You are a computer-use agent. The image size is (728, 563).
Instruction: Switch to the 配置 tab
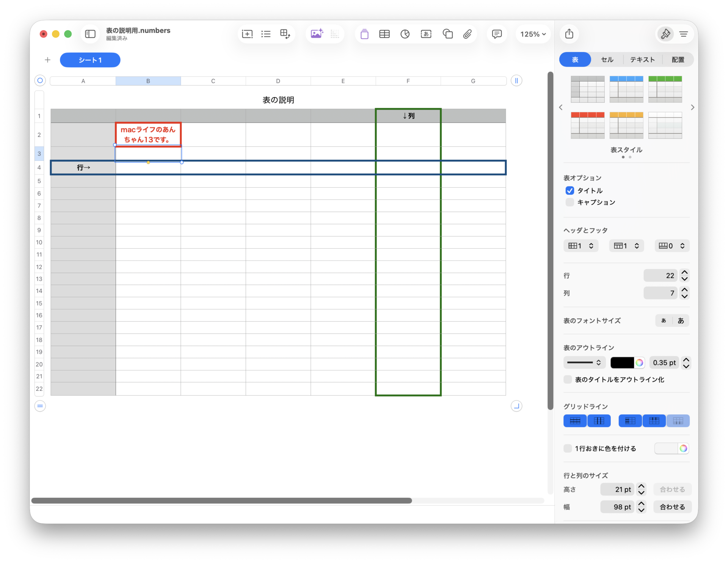(678, 60)
